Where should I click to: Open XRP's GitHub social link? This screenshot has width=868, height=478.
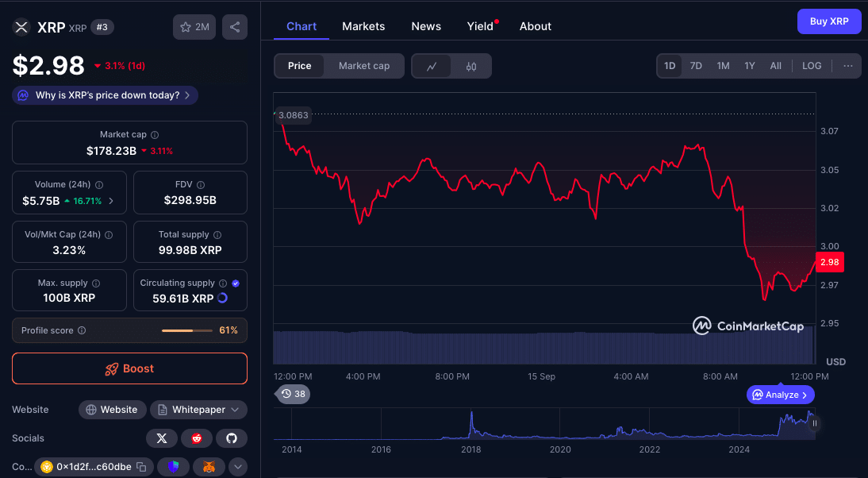pyautogui.click(x=232, y=438)
